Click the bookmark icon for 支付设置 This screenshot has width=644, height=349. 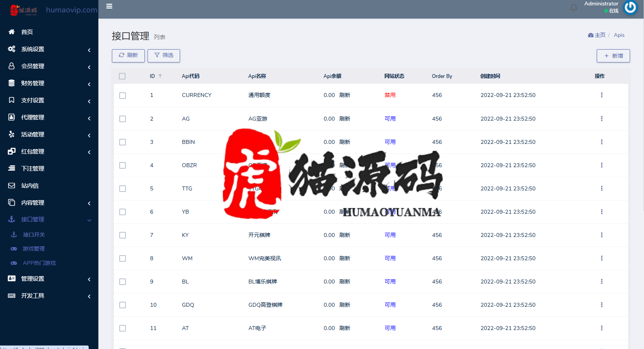pyautogui.click(x=12, y=100)
